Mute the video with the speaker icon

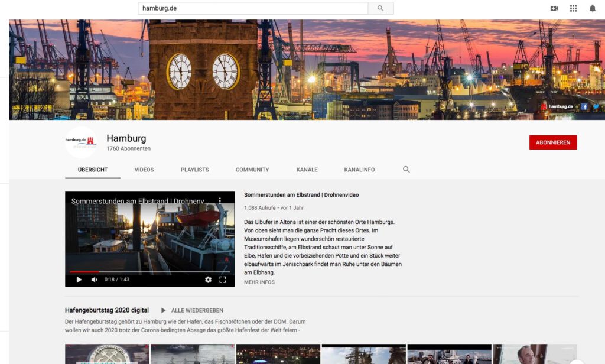tap(94, 279)
